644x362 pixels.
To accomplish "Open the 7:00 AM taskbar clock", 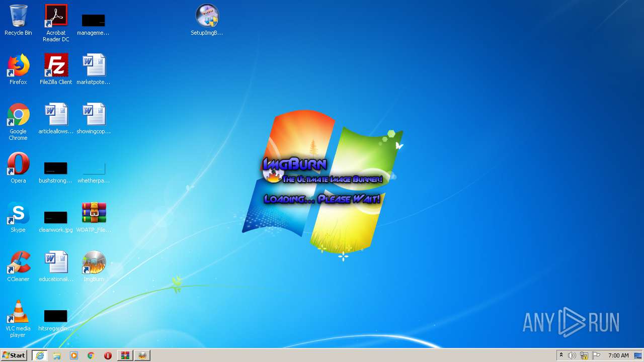I will [x=618, y=355].
